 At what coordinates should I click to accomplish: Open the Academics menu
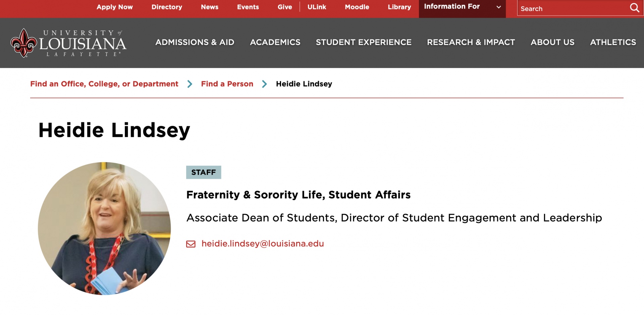pos(275,42)
